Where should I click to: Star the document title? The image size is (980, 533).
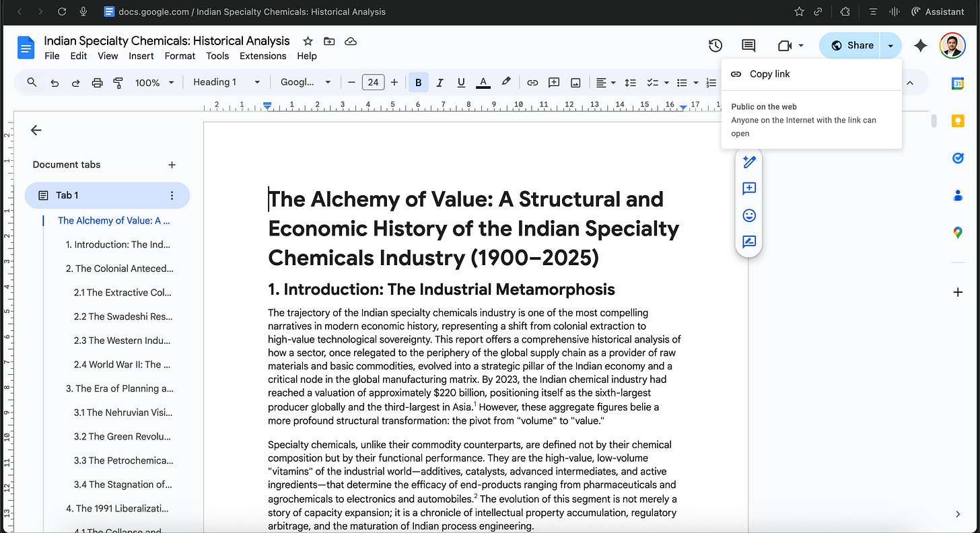(308, 41)
